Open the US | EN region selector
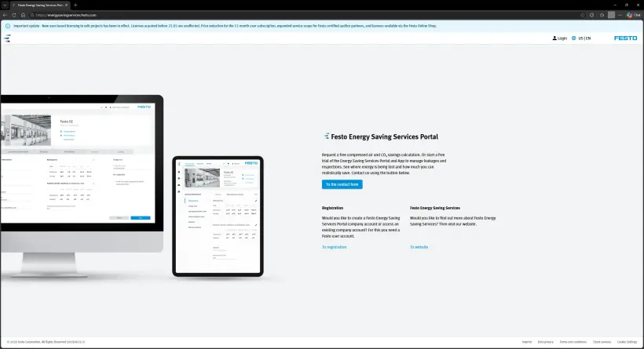 tap(584, 38)
